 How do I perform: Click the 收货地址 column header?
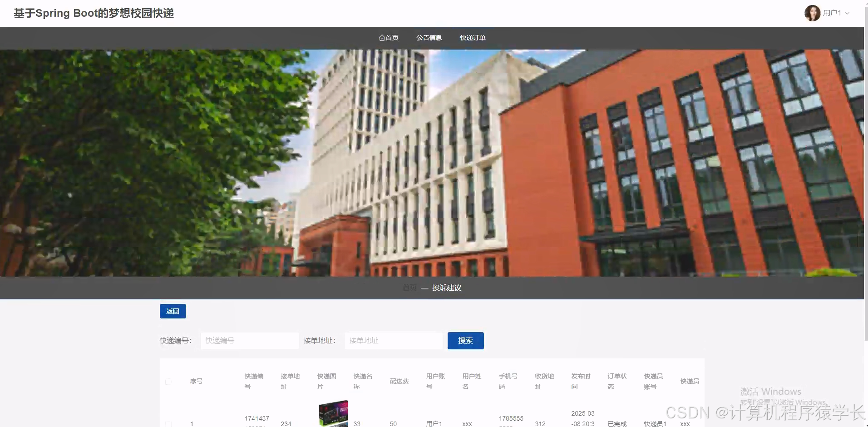pyautogui.click(x=544, y=381)
